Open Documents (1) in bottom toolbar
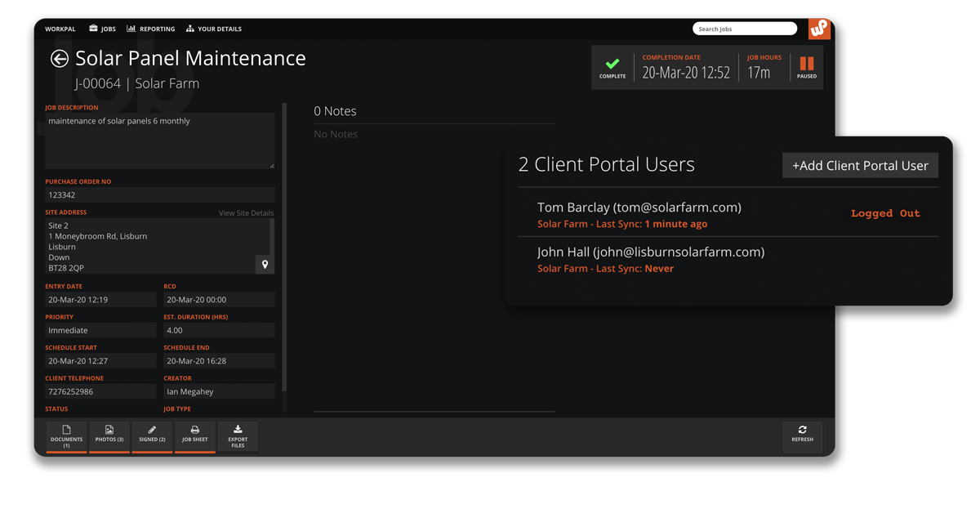Screen dimensions: 980x509 66,437
